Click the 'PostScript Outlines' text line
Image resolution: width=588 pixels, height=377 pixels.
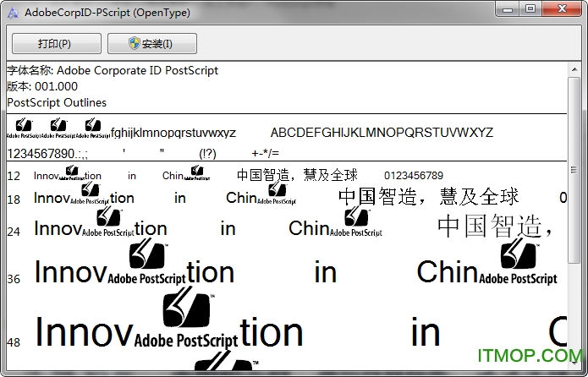57,102
